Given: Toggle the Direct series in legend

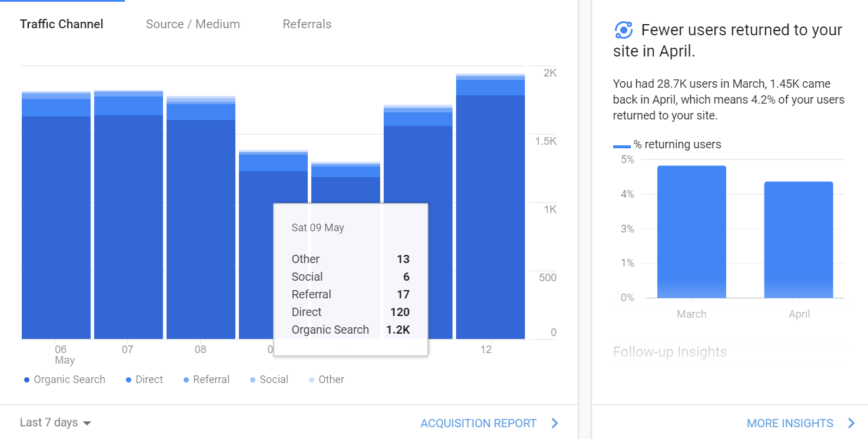Looking at the screenshot, I should pos(144,380).
